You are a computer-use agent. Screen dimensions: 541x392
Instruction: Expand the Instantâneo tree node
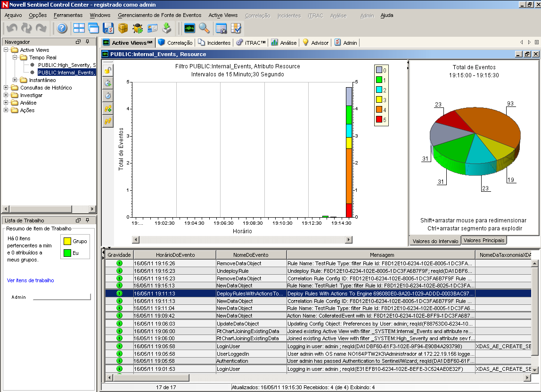pyautogui.click(x=15, y=80)
